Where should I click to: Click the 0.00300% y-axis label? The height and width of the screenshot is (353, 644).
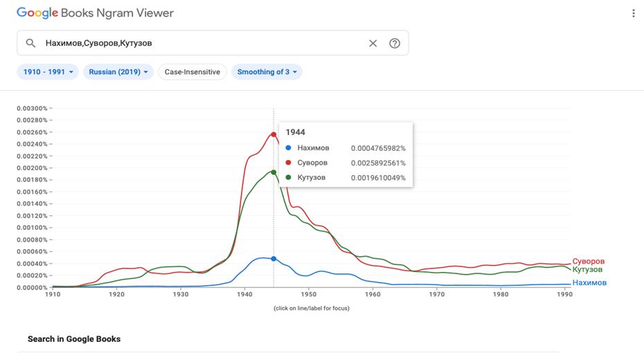click(x=32, y=109)
